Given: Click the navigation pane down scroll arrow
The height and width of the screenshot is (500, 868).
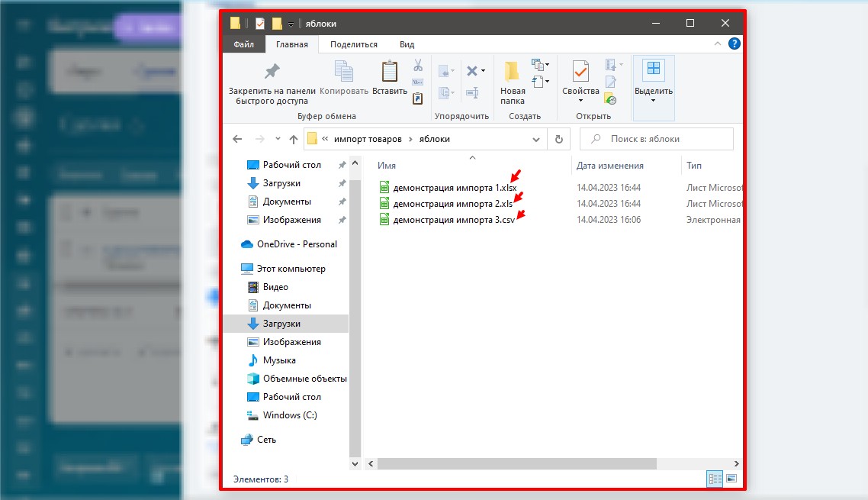Looking at the screenshot, I should coord(355,463).
